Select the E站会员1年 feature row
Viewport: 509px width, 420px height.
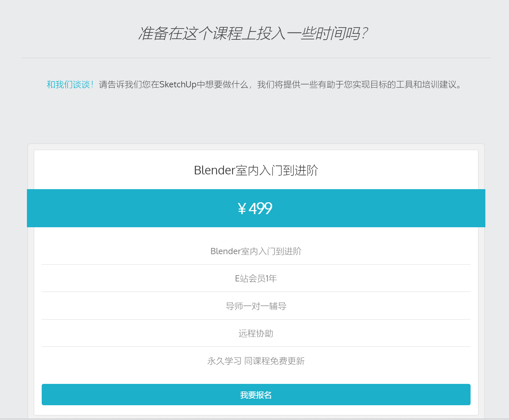tap(256, 278)
